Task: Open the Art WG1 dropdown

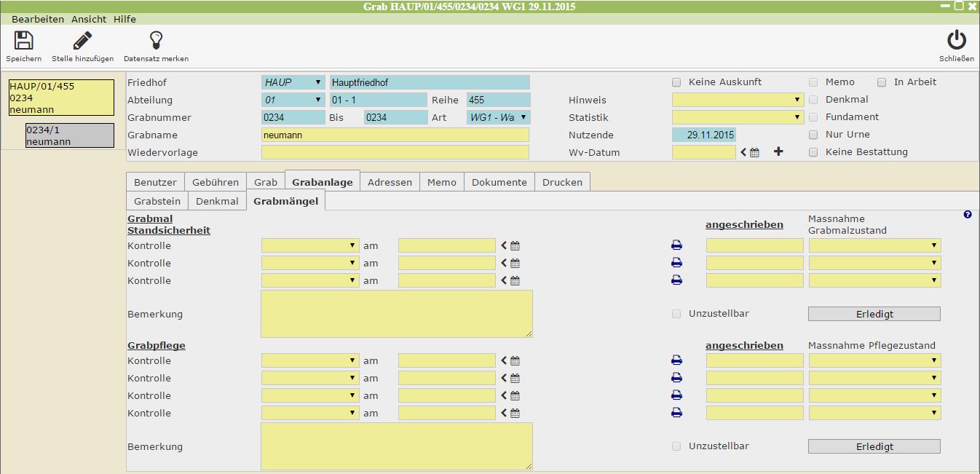Action: point(499,117)
